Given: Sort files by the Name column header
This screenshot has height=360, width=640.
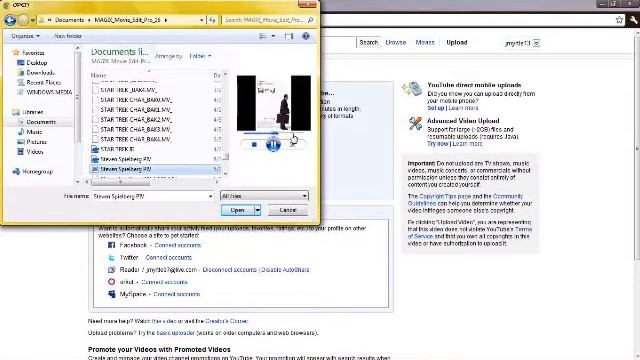Looking at the screenshot, I should (x=98, y=76).
